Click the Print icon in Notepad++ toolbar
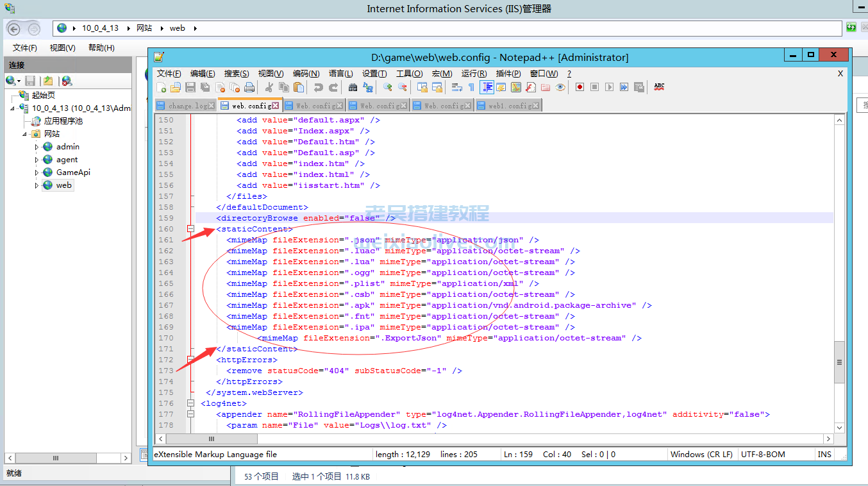The height and width of the screenshot is (486, 868). (249, 87)
